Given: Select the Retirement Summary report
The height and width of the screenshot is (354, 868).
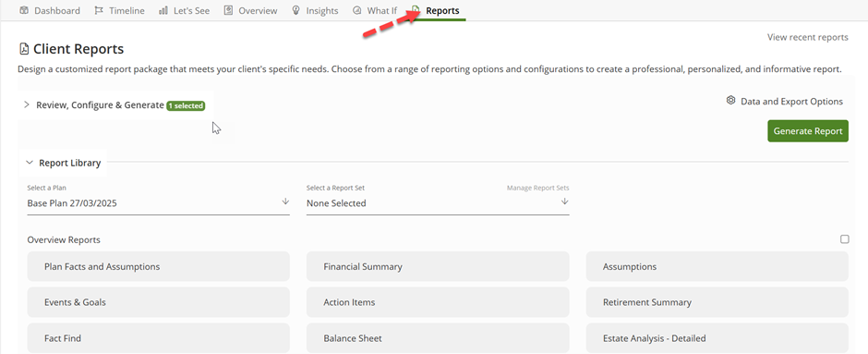Looking at the screenshot, I should [717, 302].
